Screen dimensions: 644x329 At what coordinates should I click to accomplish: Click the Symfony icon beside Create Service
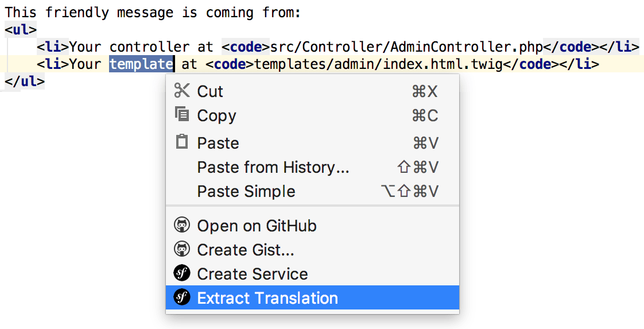(x=182, y=273)
